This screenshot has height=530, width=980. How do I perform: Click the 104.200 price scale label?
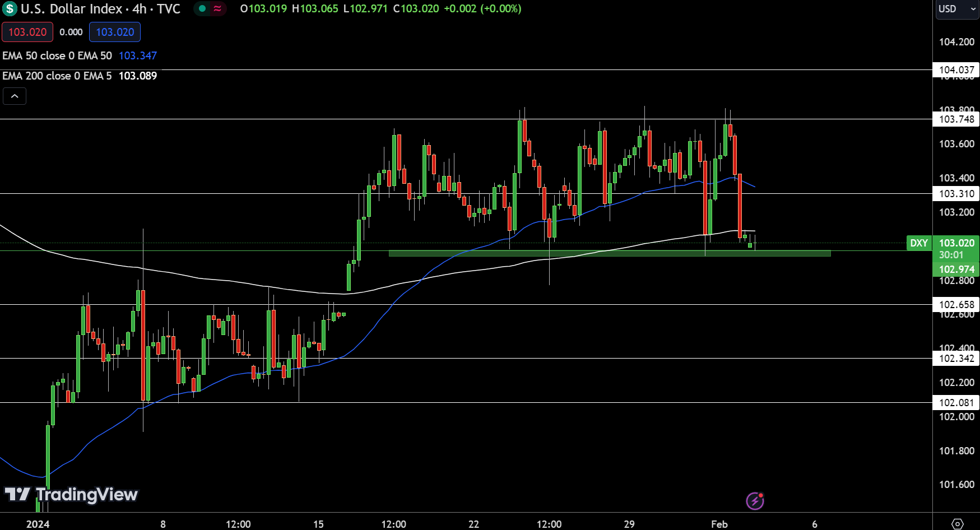click(956, 42)
